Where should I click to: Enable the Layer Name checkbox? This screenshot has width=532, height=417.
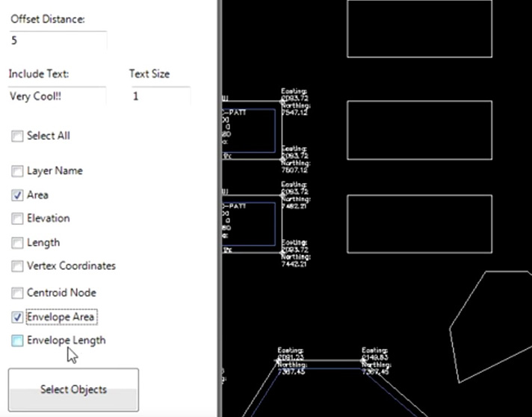17,171
